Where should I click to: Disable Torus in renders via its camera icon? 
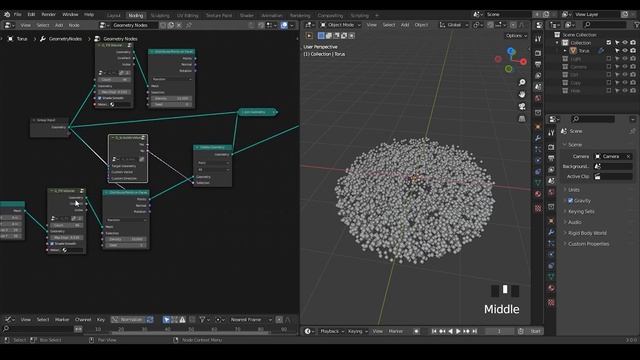(x=633, y=51)
